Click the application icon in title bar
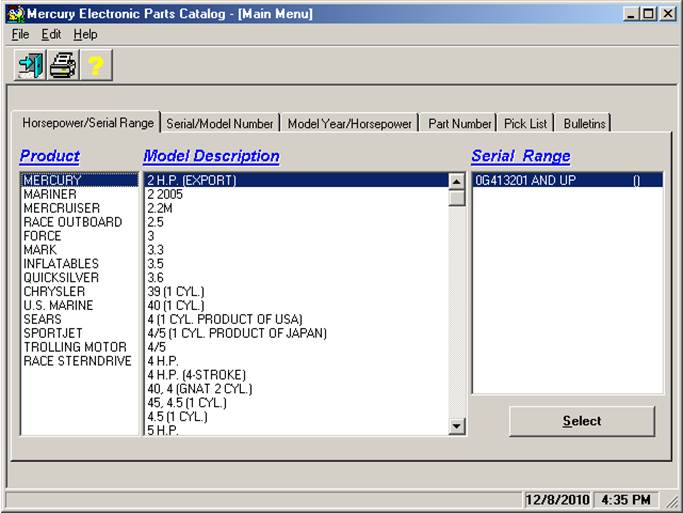683x513 pixels. tap(15, 14)
